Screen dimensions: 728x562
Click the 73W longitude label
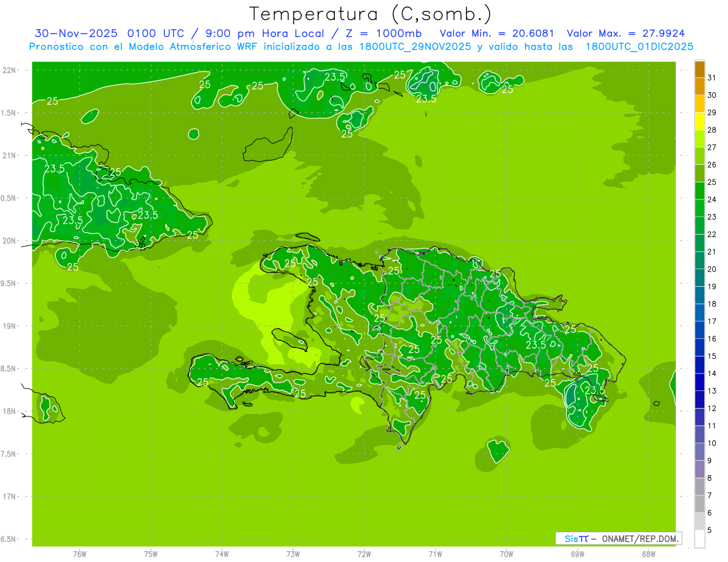[x=293, y=554]
